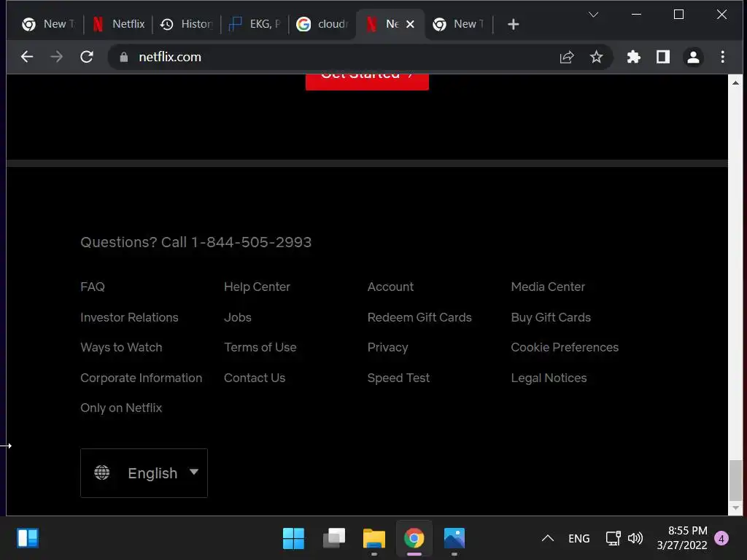
Task: Open the FAQ link
Action: (x=93, y=287)
